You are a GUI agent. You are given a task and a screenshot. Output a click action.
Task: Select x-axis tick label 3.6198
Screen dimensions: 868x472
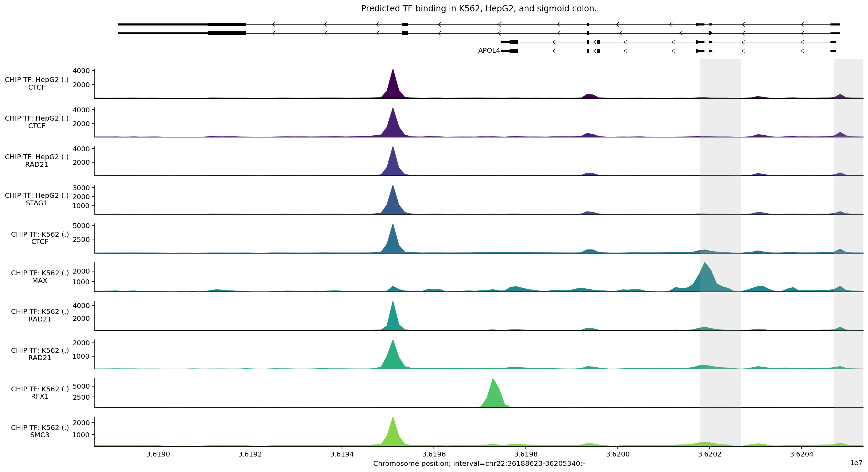pyautogui.click(x=526, y=454)
